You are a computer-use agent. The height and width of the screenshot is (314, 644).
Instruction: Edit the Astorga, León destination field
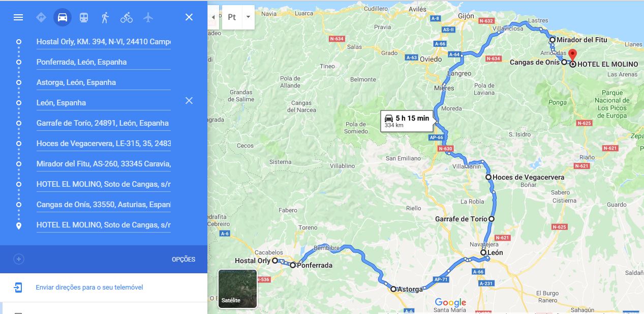tap(104, 82)
